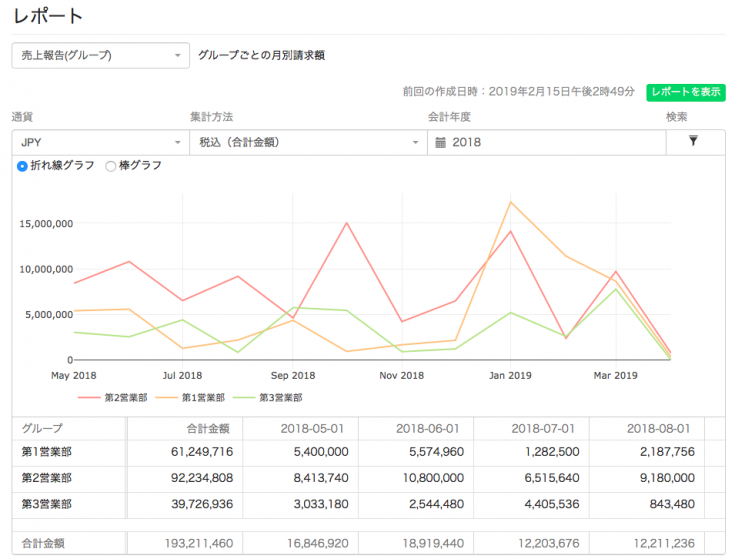Open the JPY currency dropdown
The height and width of the screenshot is (559, 735).
coord(100,142)
